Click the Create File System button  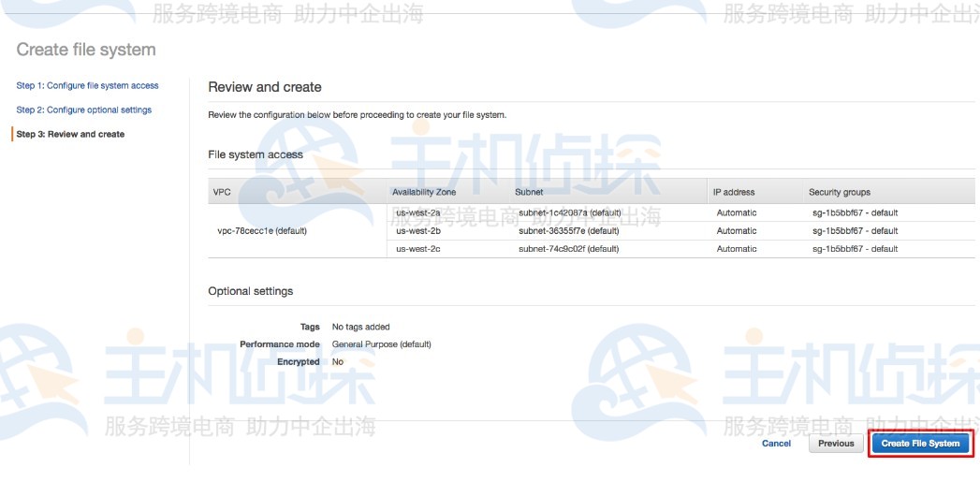(920, 444)
